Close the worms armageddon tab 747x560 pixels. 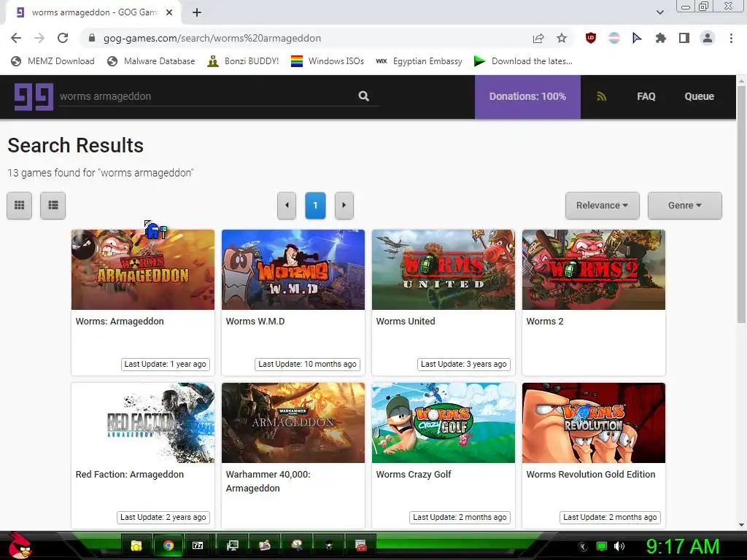[x=169, y=12]
